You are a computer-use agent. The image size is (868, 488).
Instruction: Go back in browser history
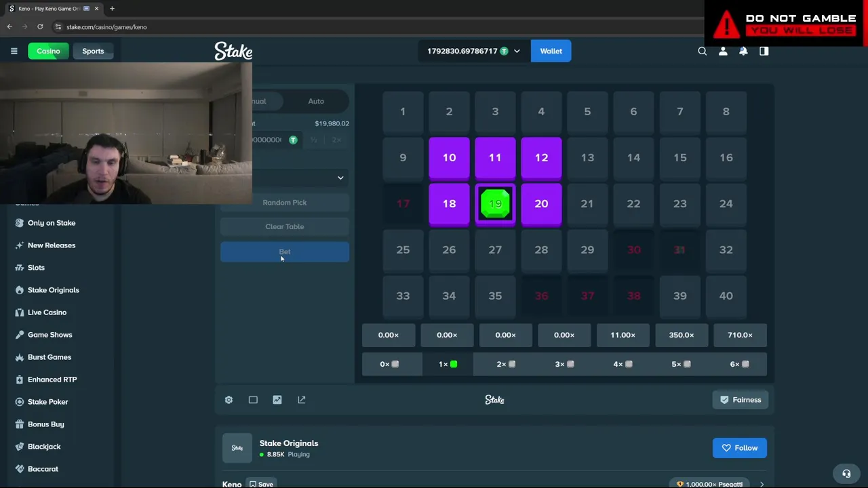click(x=9, y=27)
